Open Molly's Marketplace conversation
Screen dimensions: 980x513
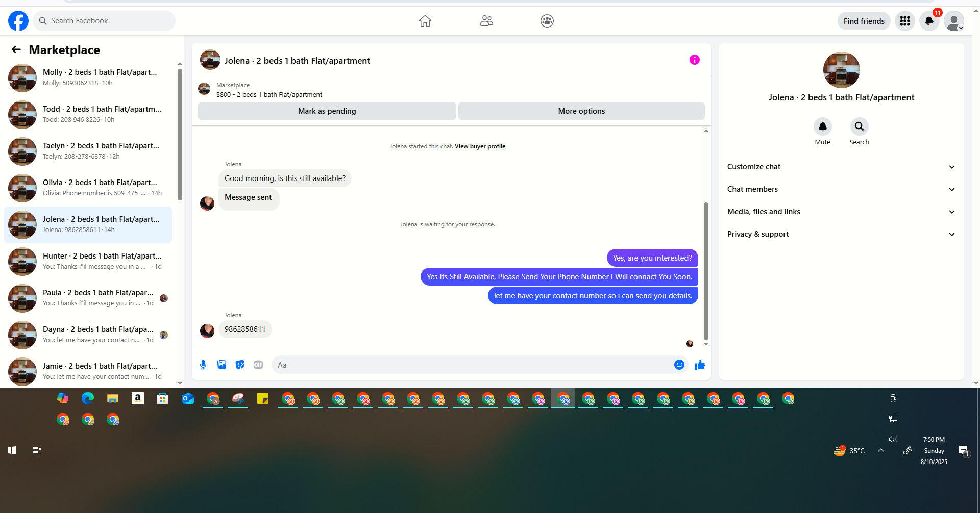pos(88,78)
